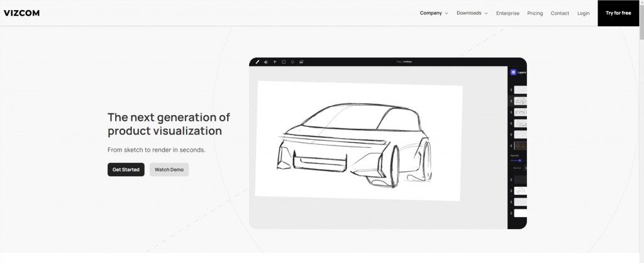Click the image import icon in toolbar
Image resolution: width=644 pixels, height=263 pixels.
301,62
